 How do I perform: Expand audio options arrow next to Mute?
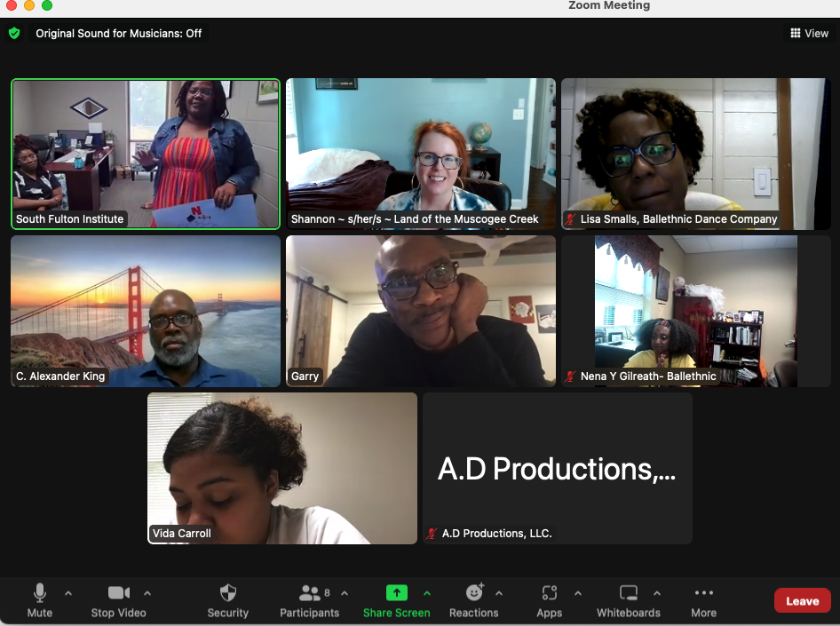point(68,593)
